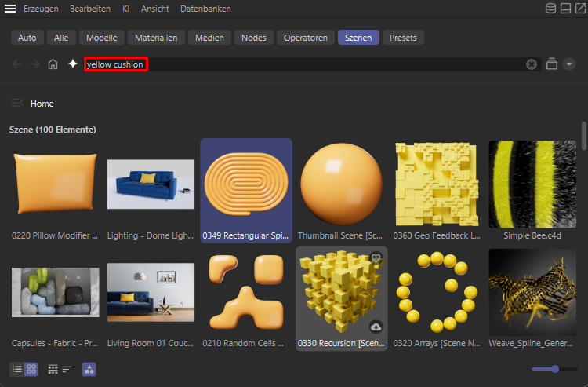Adjust the thumbnail size slider
Image resolution: width=588 pixels, height=387 pixels.
coord(555,369)
